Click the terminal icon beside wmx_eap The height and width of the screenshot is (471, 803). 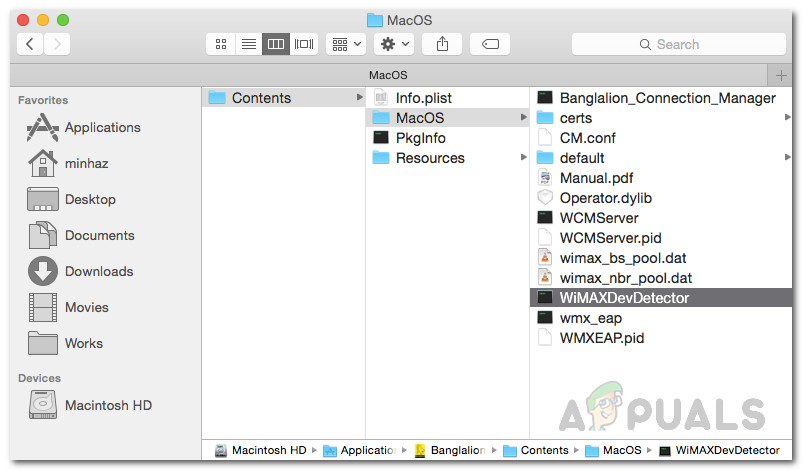(545, 317)
